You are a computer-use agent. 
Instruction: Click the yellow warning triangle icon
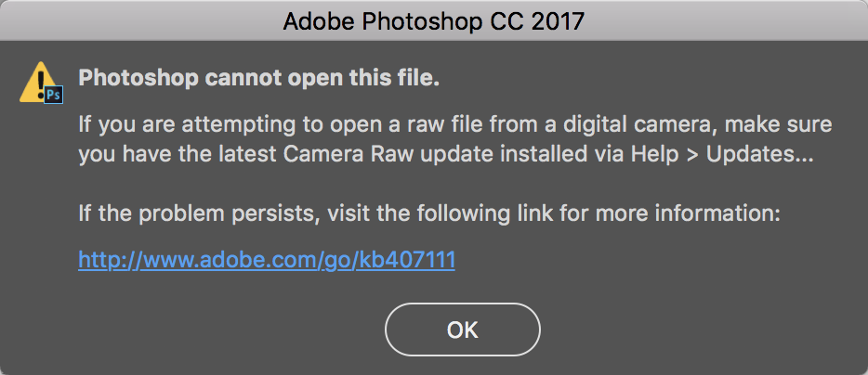40,83
